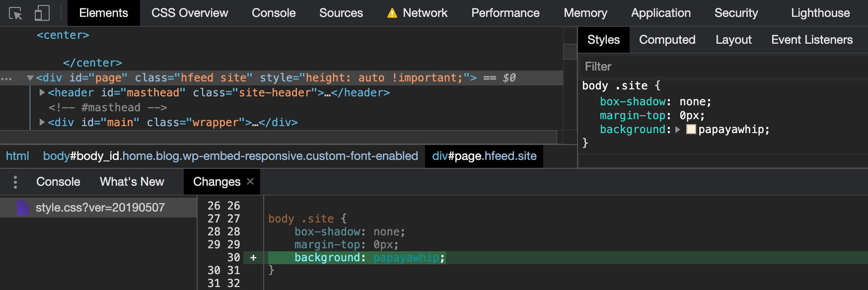Open the drawer three-dot menu
The height and width of the screenshot is (290, 868).
click(x=15, y=182)
